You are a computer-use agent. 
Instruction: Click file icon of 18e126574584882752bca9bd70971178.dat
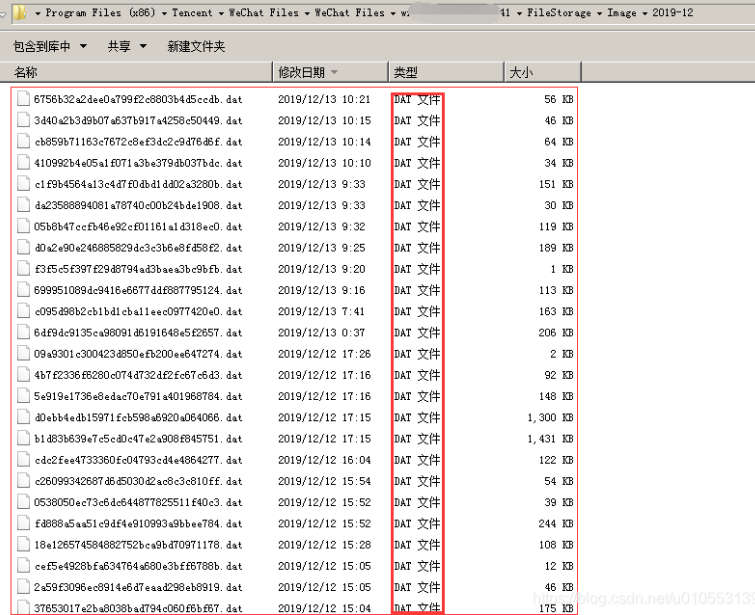[x=23, y=544]
